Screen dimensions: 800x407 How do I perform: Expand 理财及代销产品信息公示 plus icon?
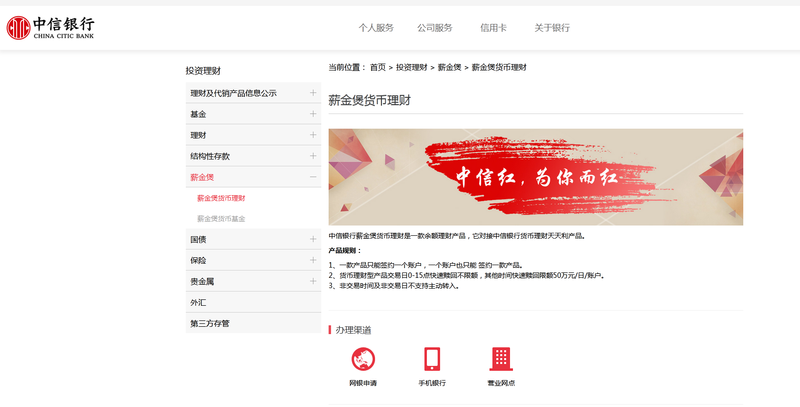coord(313,93)
